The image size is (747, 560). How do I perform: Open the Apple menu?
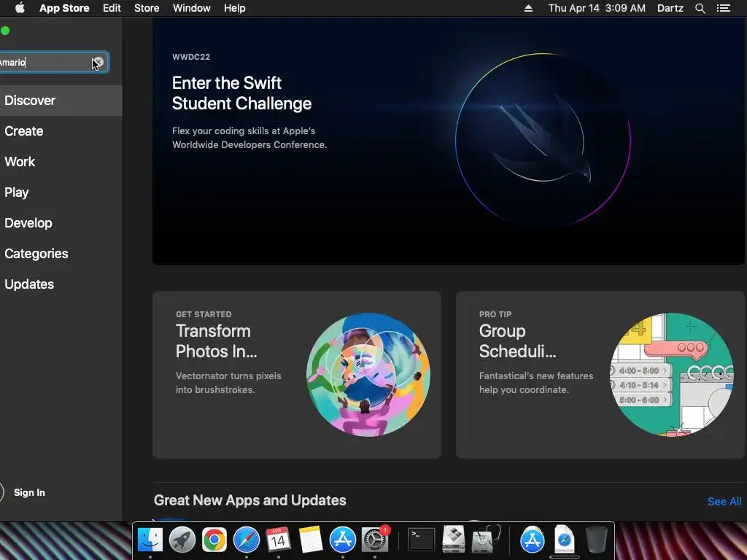tap(20, 8)
